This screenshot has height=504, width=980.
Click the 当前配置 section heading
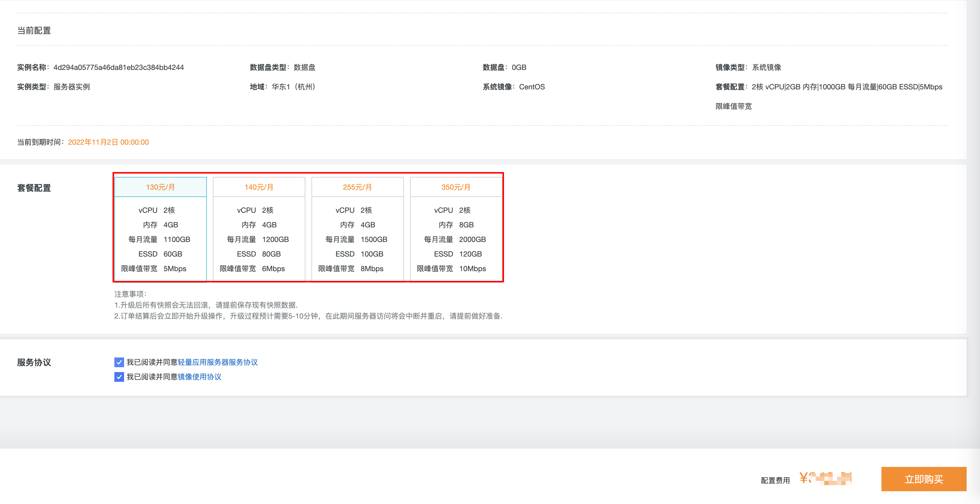34,30
